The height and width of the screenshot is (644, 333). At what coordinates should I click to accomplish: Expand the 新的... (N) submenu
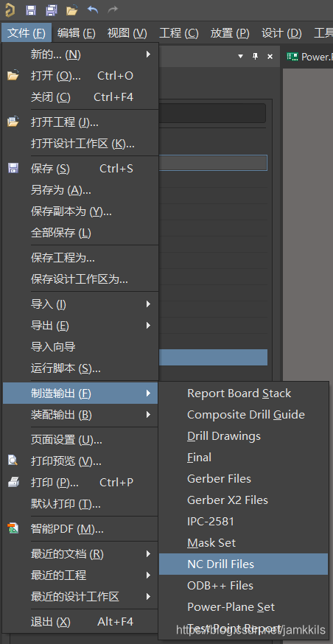click(80, 55)
